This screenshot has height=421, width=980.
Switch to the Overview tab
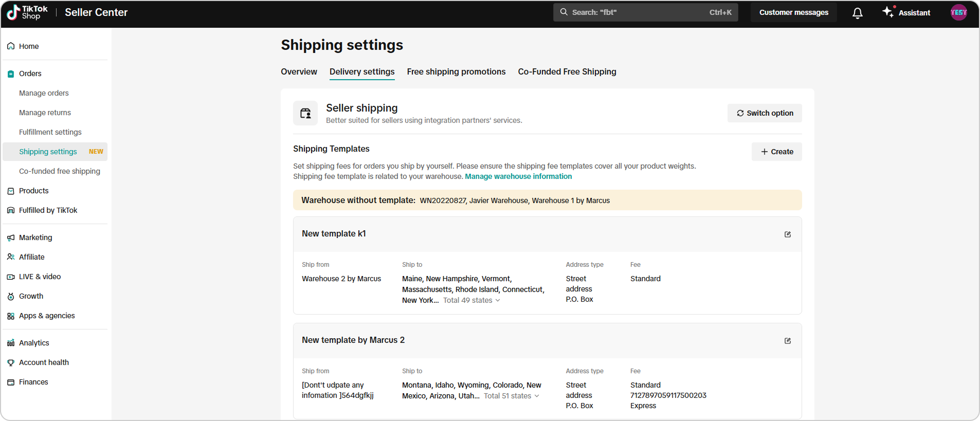click(299, 72)
